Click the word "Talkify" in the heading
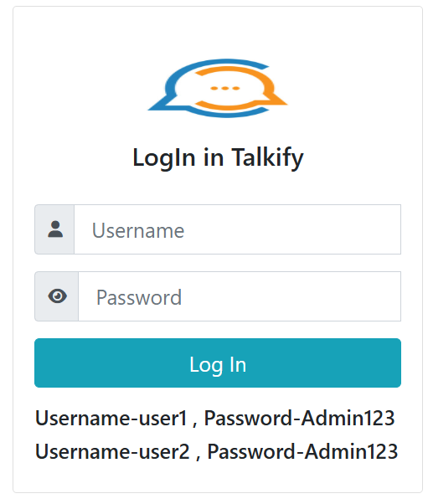 (267, 157)
